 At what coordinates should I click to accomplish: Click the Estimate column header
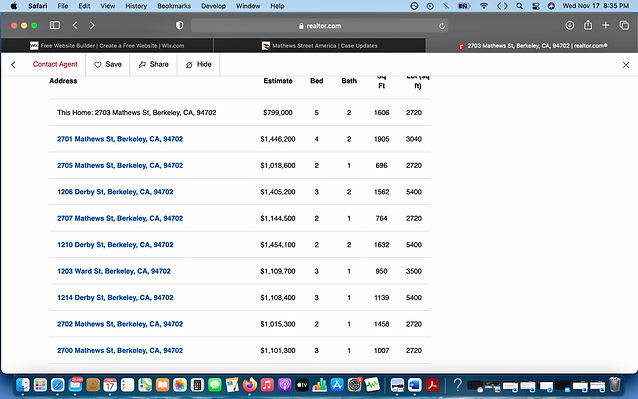(x=278, y=81)
